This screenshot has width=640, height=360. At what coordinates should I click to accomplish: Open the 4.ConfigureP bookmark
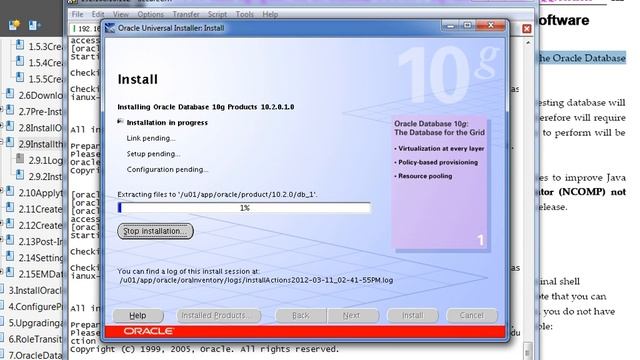(36, 307)
